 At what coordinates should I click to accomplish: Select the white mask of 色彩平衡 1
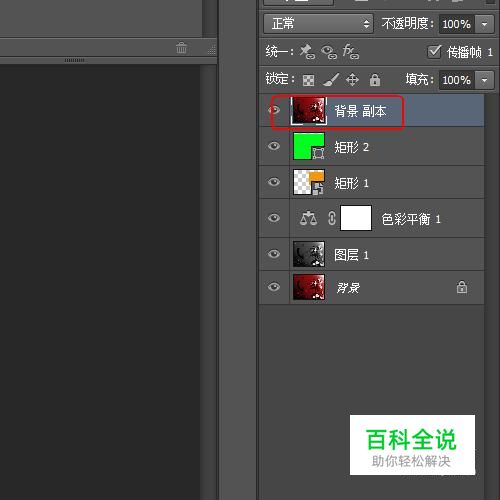point(356,218)
